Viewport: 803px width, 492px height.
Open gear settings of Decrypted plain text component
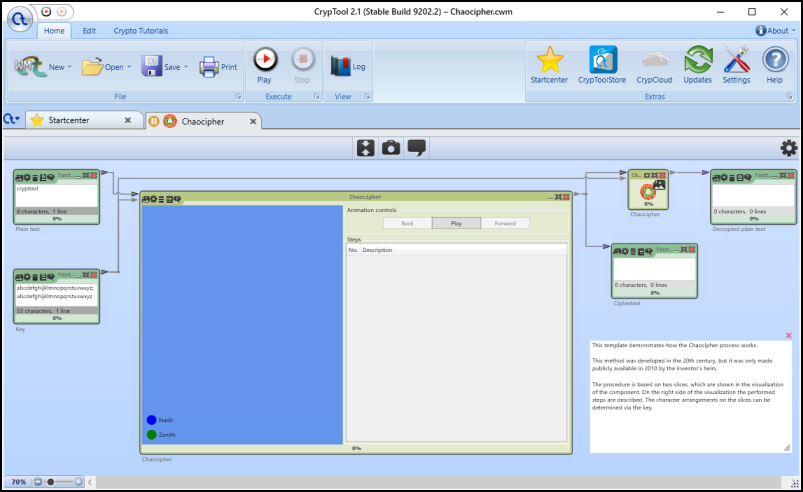(x=724, y=178)
